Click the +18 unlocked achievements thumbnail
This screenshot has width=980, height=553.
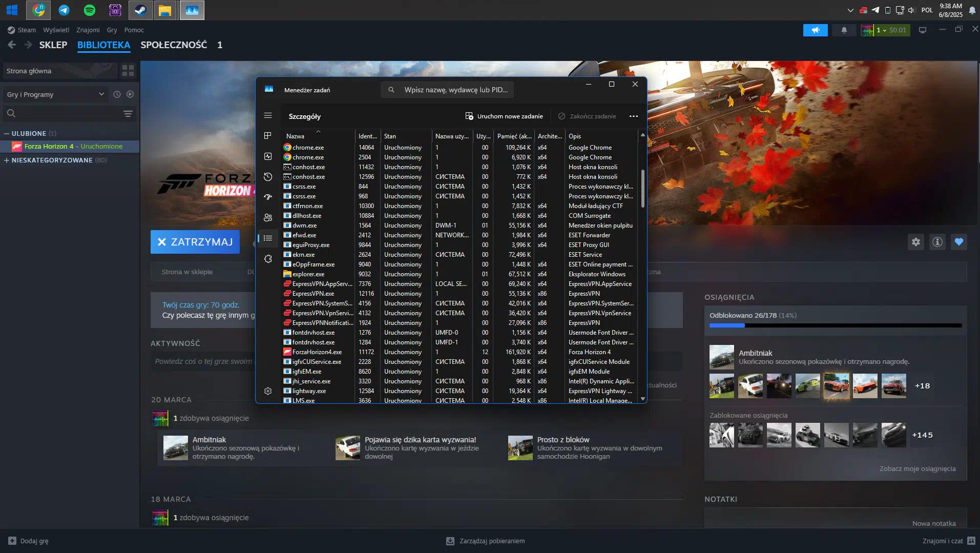922,386
